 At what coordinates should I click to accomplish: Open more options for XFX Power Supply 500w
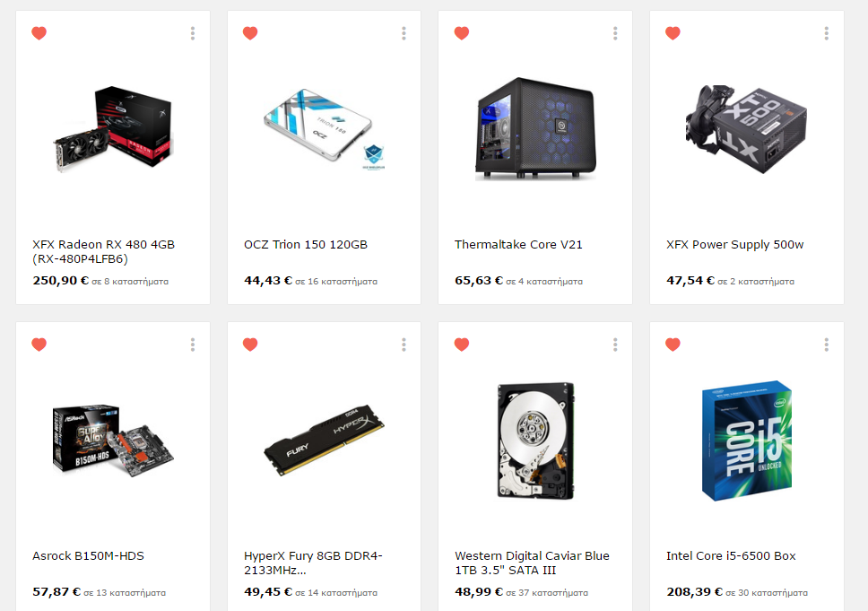[x=827, y=33]
